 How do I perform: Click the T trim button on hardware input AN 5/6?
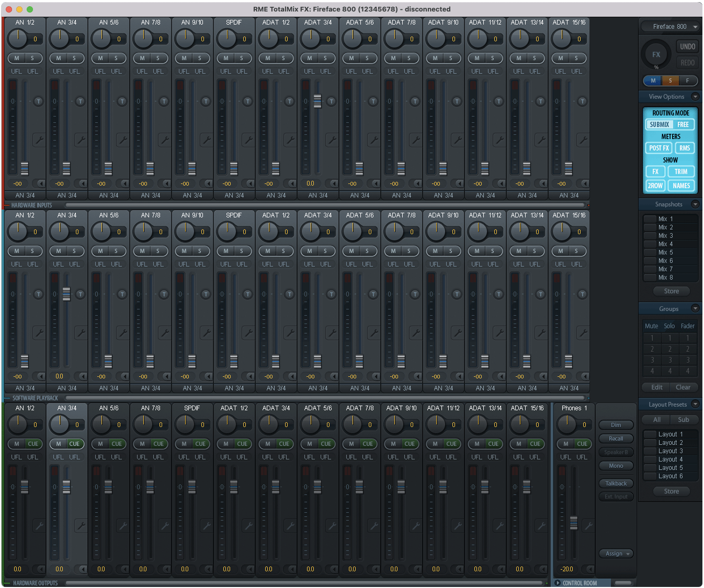(122, 101)
